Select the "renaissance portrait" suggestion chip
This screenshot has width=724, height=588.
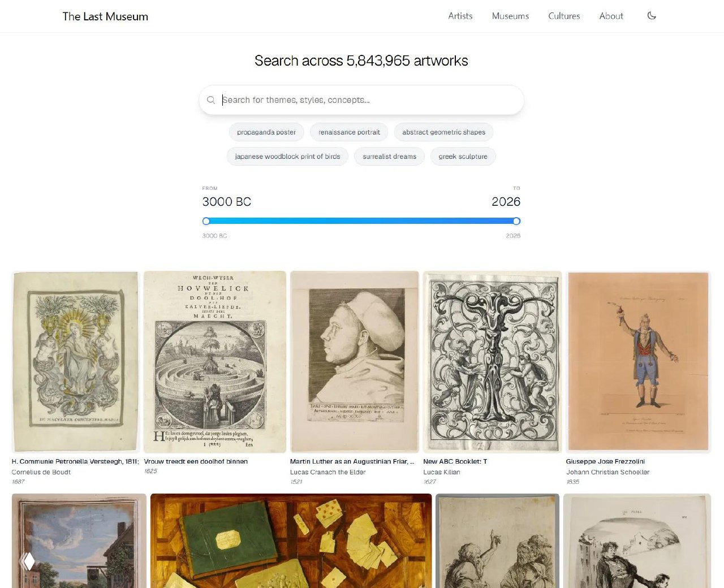point(349,132)
